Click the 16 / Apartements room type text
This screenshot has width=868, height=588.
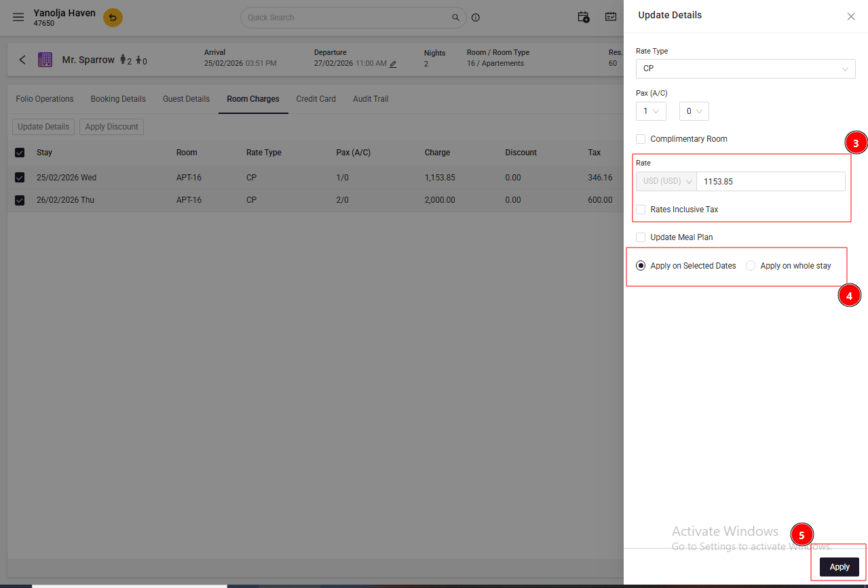click(x=495, y=63)
